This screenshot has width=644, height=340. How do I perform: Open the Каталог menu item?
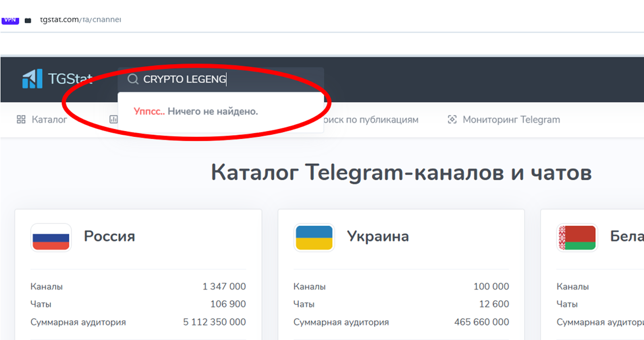42,120
